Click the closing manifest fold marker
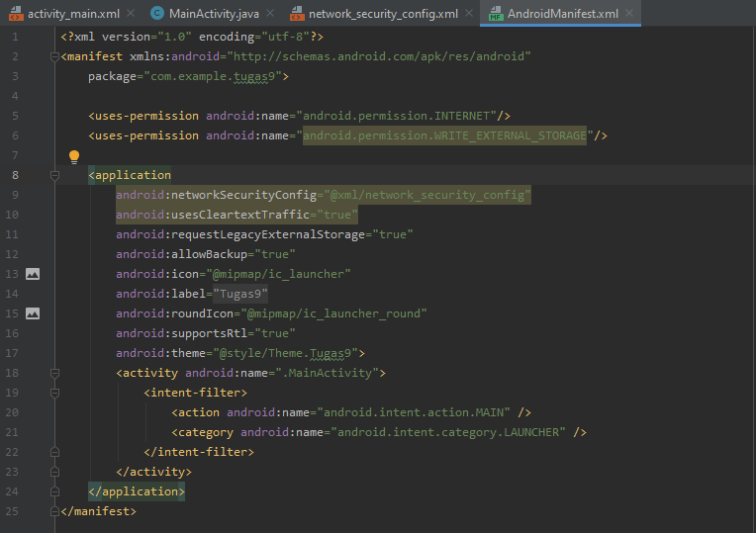 (54, 511)
